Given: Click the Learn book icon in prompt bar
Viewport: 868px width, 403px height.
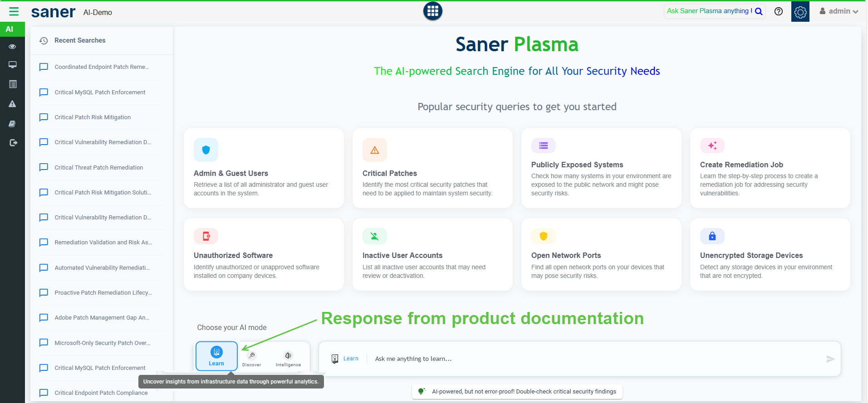Looking at the screenshot, I should click(335, 359).
